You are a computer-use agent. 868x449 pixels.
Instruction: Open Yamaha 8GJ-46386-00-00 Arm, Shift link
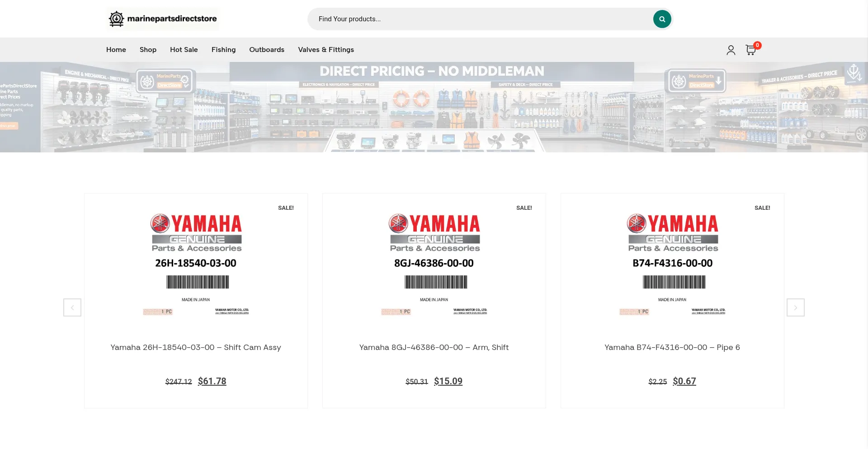[434, 347]
